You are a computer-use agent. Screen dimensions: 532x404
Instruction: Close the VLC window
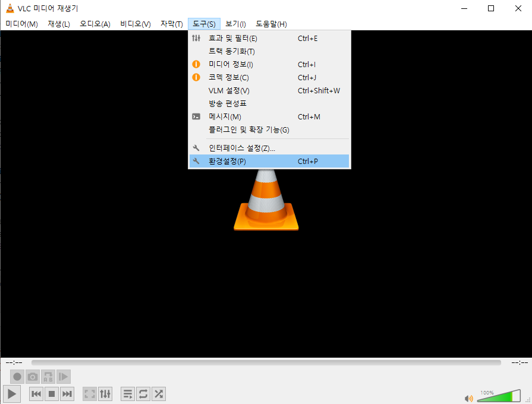coord(518,8)
